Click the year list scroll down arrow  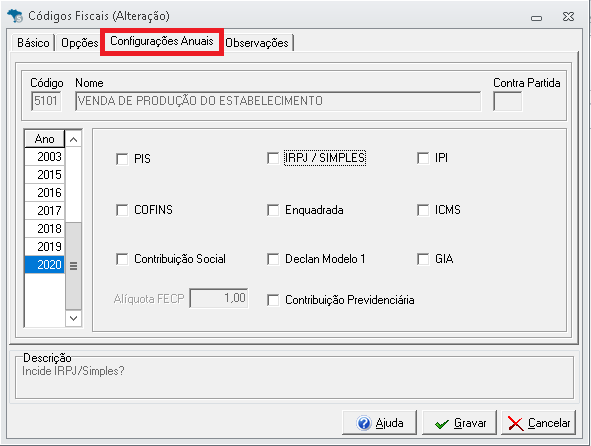(x=73, y=318)
